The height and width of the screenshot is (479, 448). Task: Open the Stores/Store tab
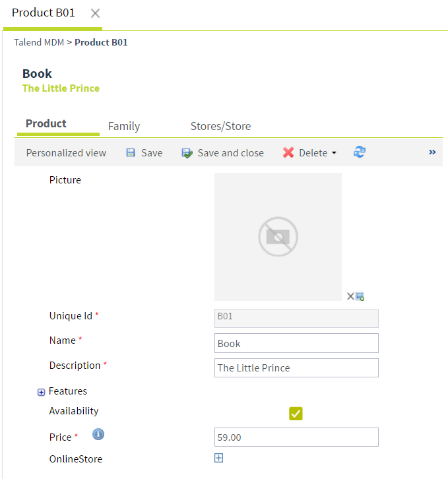click(220, 126)
